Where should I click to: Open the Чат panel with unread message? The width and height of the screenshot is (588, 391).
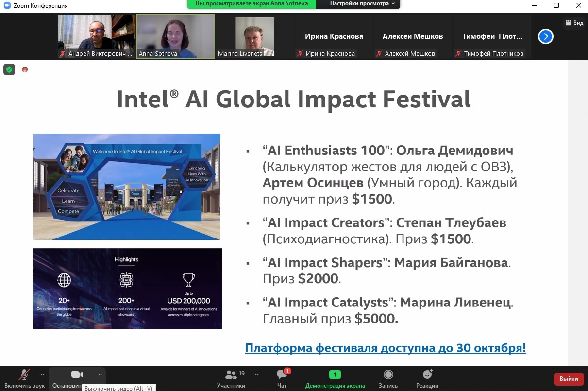pyautogui.click(x=282, y=379)
